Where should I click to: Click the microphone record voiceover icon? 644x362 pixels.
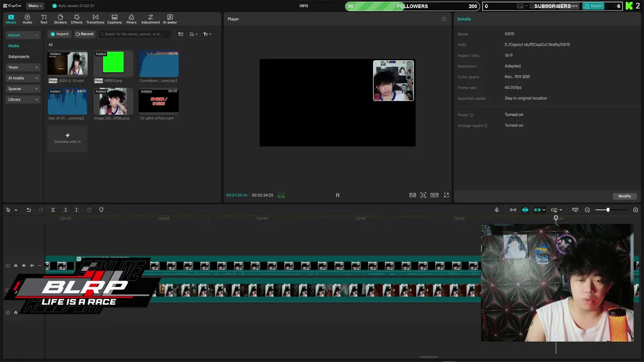point(497,210)
